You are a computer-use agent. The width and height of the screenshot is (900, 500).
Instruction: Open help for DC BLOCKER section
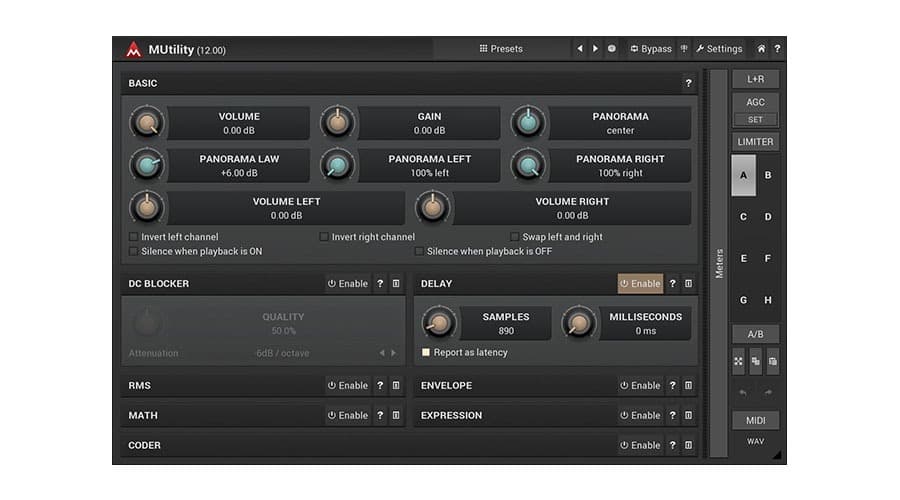[380, 284]
